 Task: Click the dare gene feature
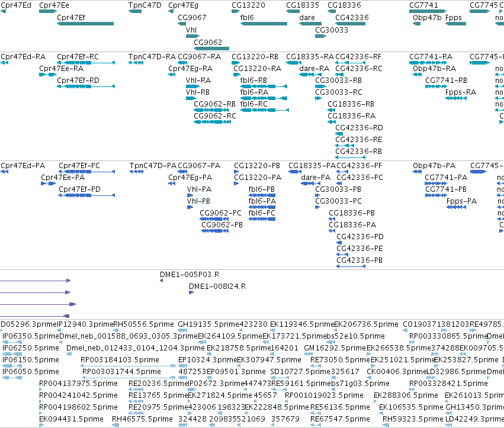coord(310,24)
